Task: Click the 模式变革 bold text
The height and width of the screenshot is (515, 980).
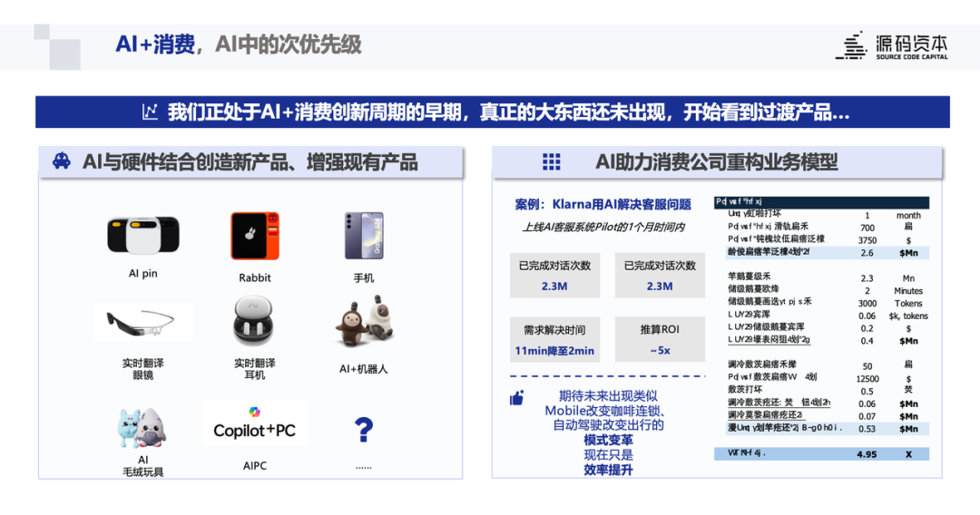Action: click(608, 440)
